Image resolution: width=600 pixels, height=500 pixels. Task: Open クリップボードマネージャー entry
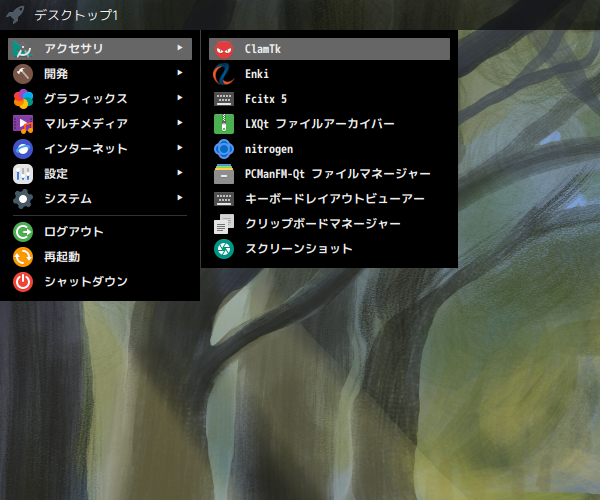pyautogui.click(x=329, y=224)
